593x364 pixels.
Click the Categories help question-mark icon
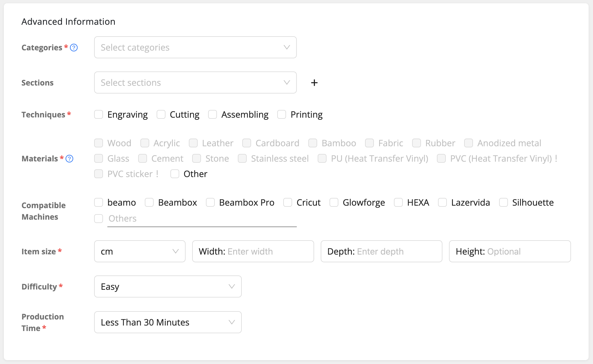click(74, 48)
